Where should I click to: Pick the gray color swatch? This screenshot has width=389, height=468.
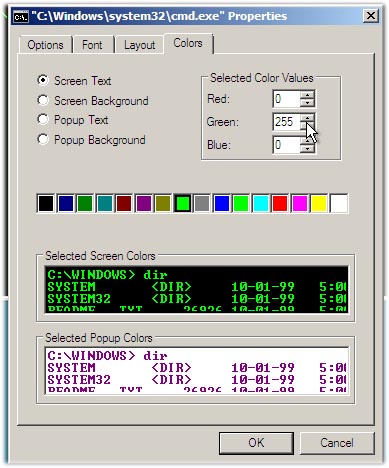coord(202,203)
